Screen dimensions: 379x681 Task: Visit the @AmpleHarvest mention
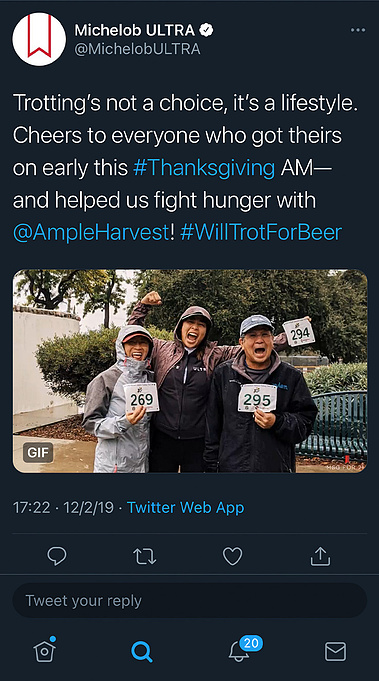coord(91,233)
